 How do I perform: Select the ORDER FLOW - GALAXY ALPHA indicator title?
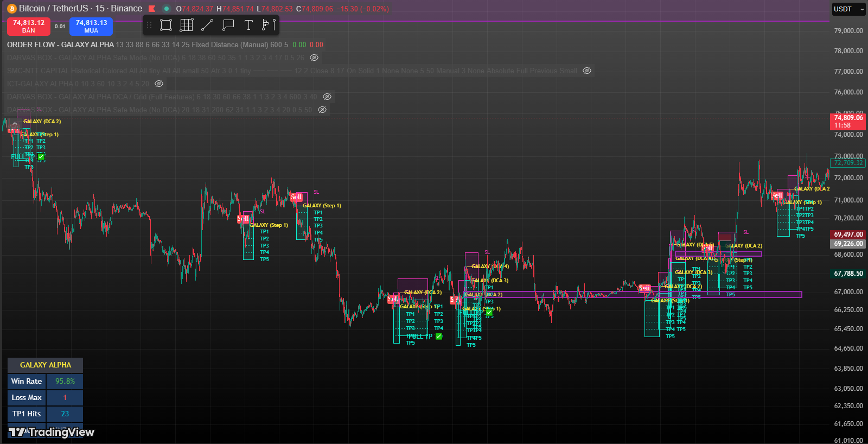(60, 45)
